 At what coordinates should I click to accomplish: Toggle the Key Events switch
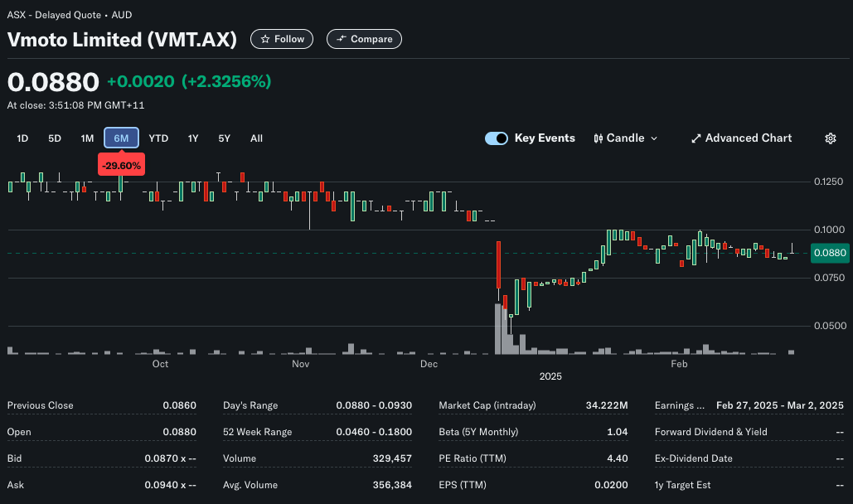(x=496, y=138)
